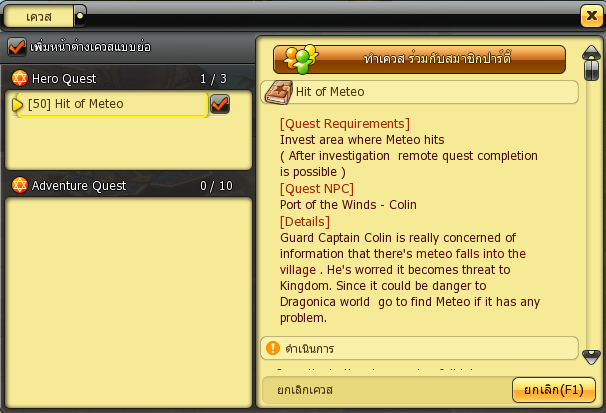
Task: Click the orange exclamation progress icon
Action: tap(273, 348)
